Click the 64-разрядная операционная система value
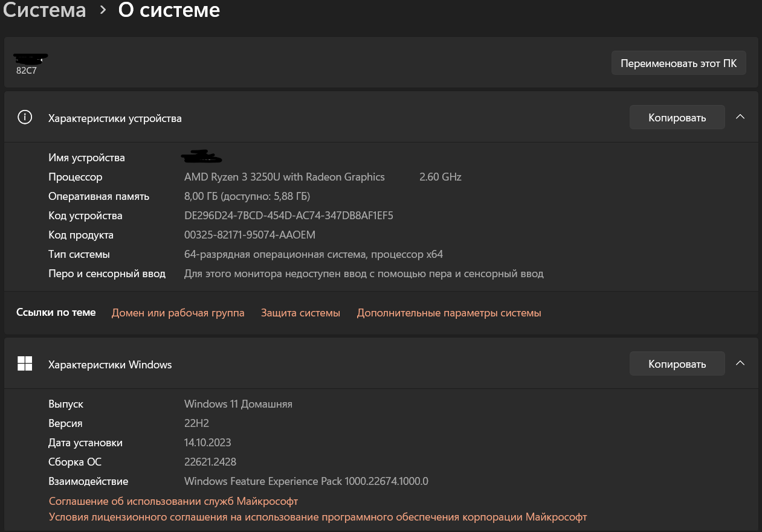Screen dimensions: 762x532 (x=314, y=254)
